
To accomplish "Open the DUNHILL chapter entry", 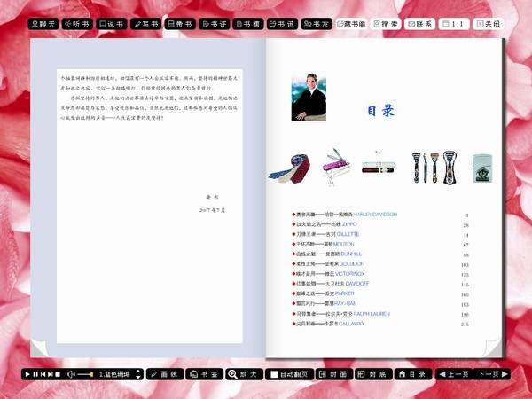I will [x=326, y=254].
